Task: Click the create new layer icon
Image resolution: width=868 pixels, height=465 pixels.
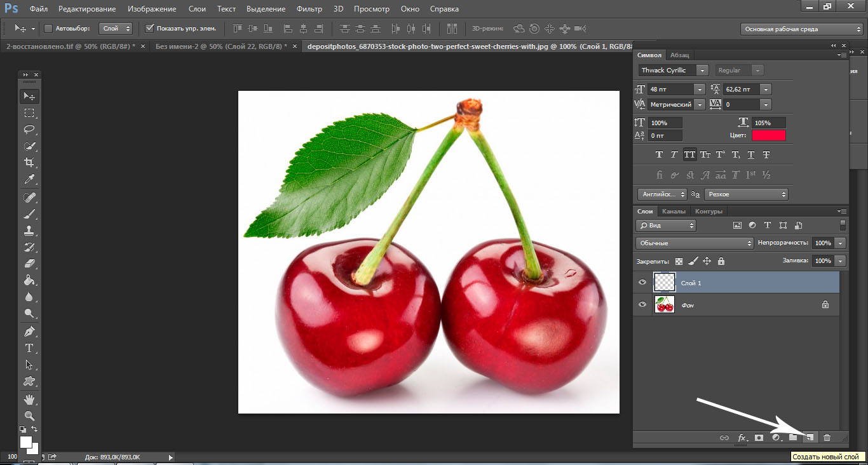Action: [810, 438]
